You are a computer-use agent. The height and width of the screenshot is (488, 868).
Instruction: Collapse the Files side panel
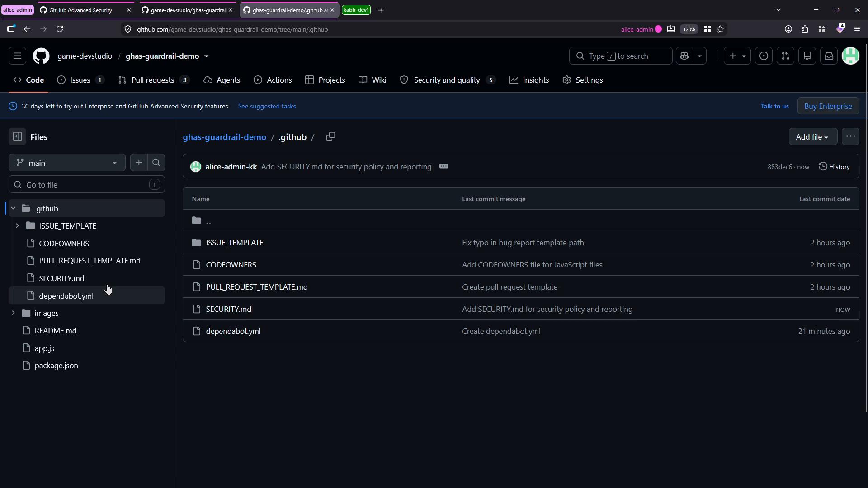coord(17,137)
